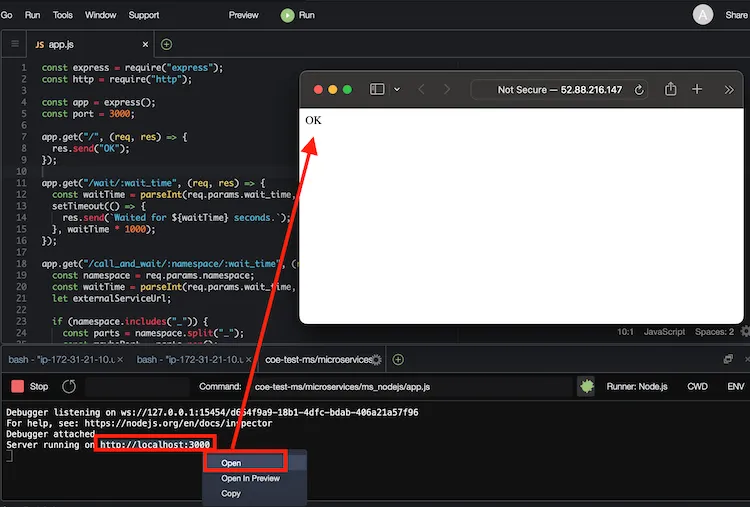Viewport: 750px width, 507px height.
Task: Click the OK text in browser page
Action: (x=313, y=120)
